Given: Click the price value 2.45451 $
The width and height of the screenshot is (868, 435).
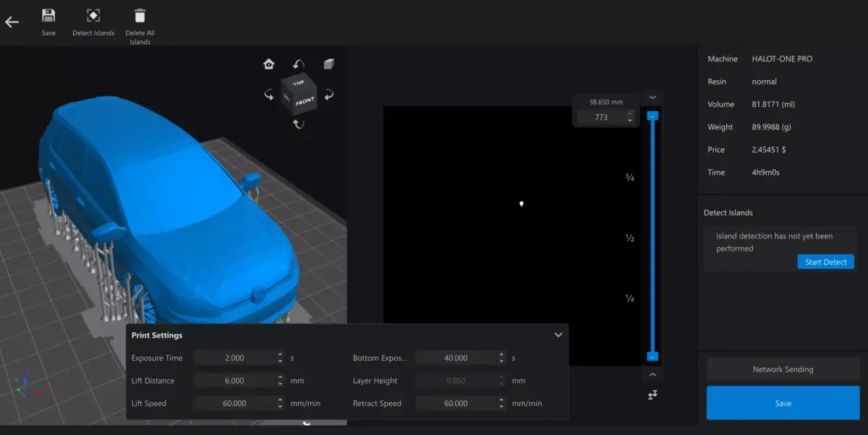Looking at the screenshot, I should point(769,150).
